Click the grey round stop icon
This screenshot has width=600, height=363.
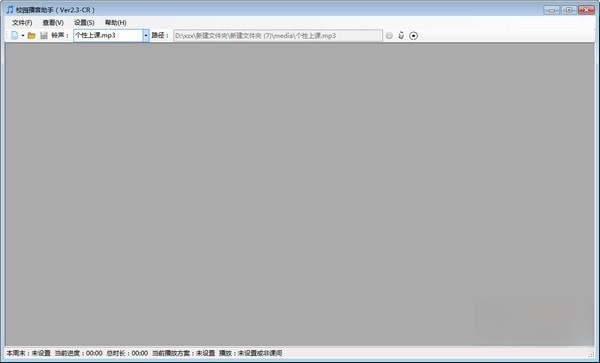(389, 36)
